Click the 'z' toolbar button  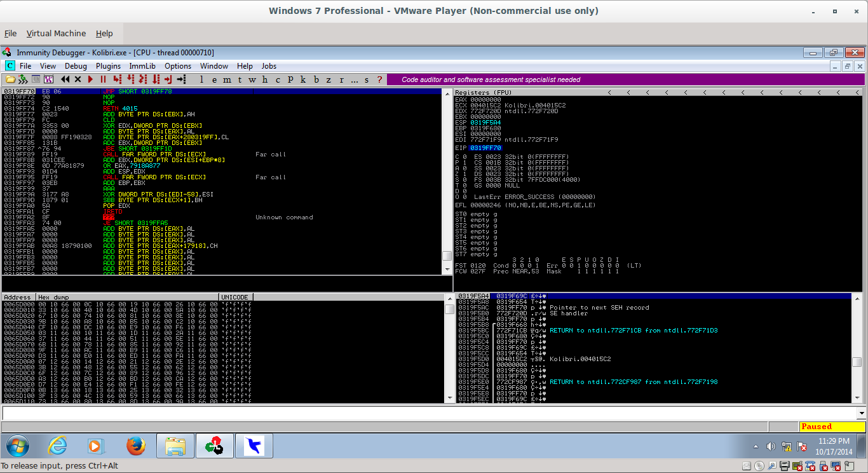tap(329, 79)
